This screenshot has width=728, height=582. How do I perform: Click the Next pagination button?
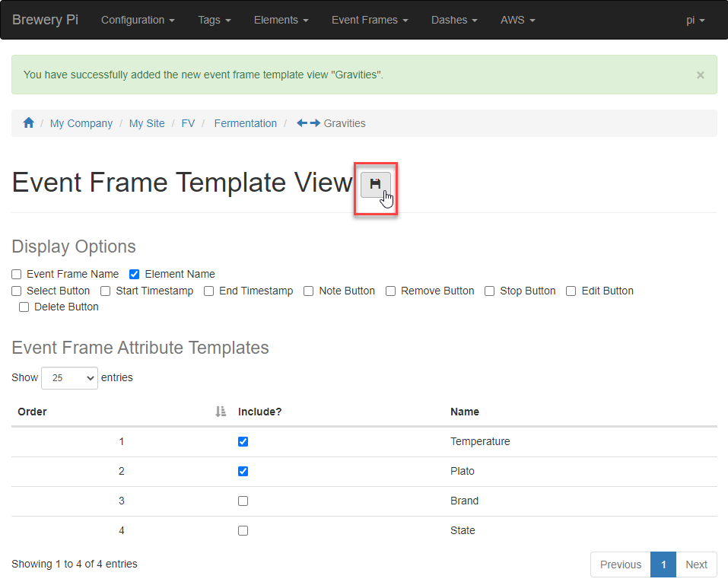(696, 565)
